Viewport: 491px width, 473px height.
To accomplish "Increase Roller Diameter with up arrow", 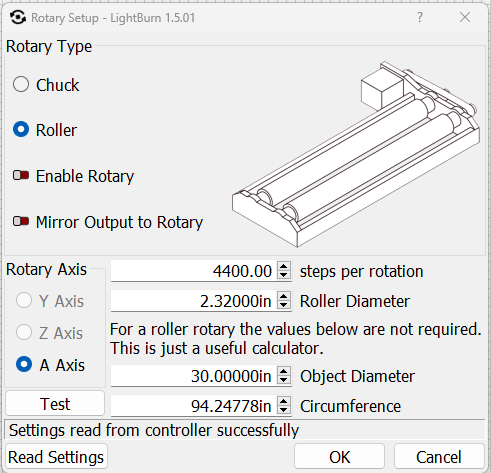I will click(284, 296).
